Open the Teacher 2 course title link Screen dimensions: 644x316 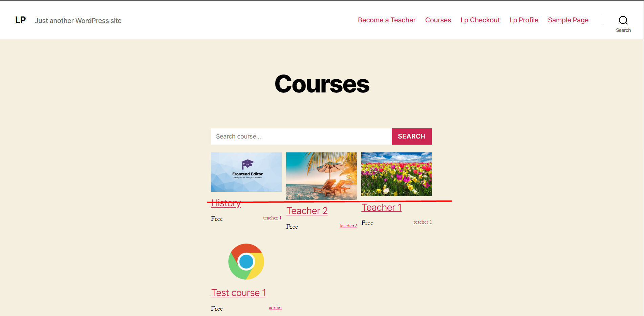[307, 211]
